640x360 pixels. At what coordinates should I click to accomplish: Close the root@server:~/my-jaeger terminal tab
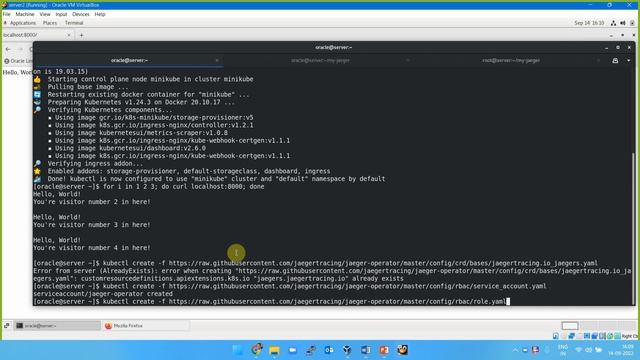coord(598,60)
